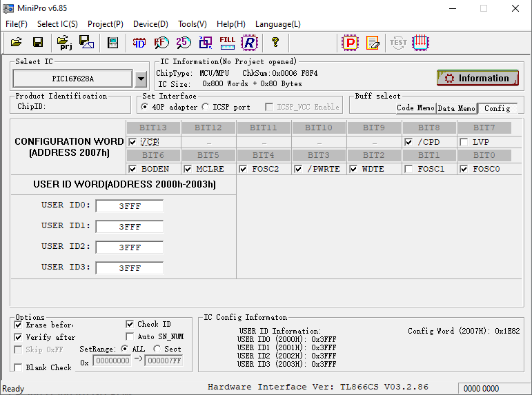Click the 25 flash search icon
Image resolution: width=532 pixels, height=395 pixels.
click(184, 43)
